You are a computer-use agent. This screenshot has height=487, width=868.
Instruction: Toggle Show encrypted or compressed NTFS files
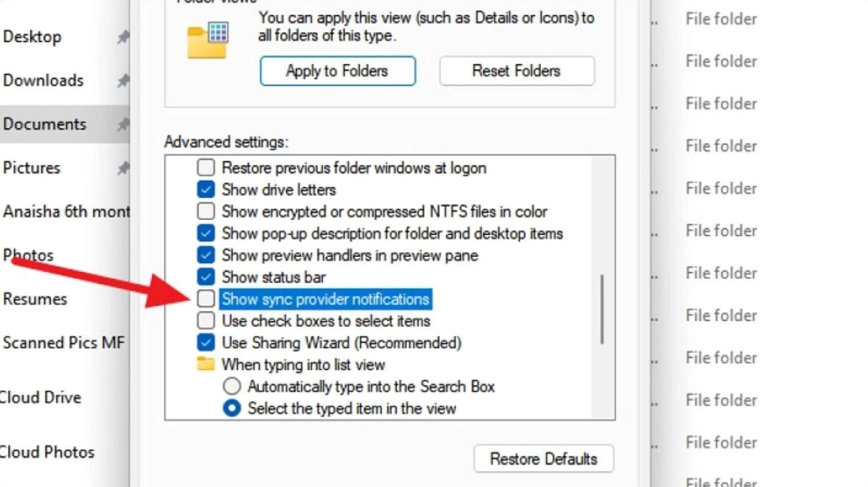pos(206,212)
